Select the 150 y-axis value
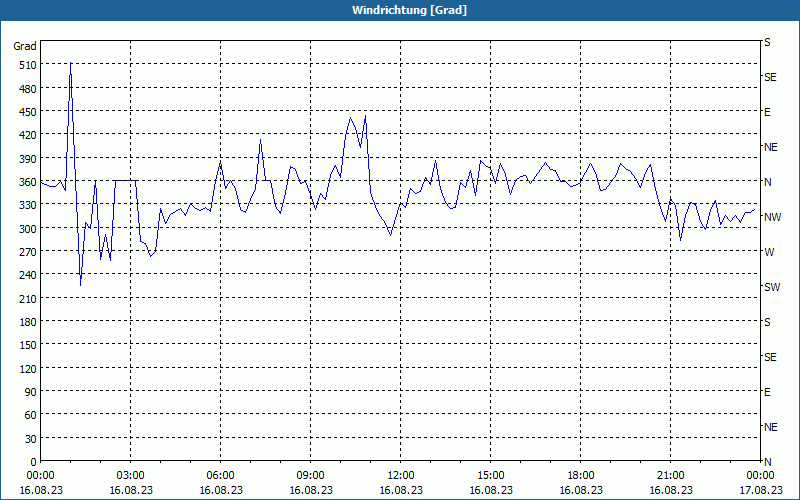The height and width of the screenshot is (500, 800). 28,345
